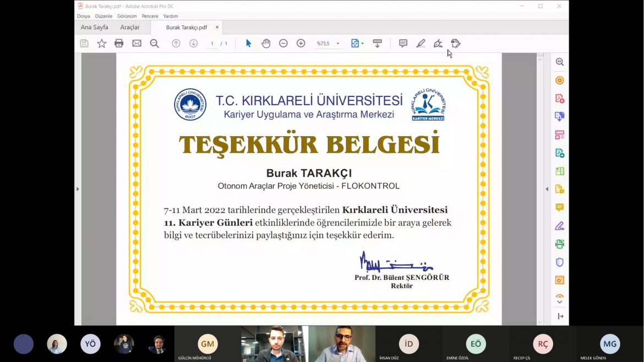Go to next page arrow
The height and width of the screenshot is (362, 644).
click(193, 43)
